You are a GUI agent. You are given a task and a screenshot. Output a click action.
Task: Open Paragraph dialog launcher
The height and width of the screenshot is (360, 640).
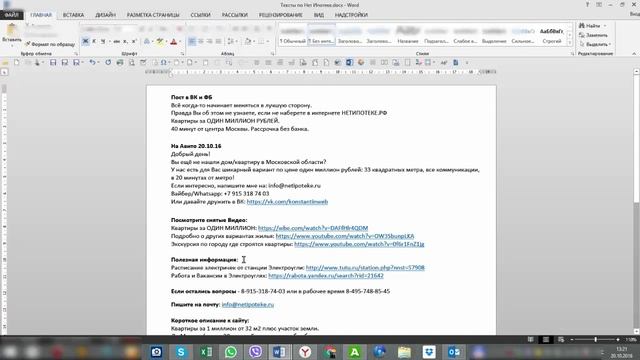(x=273, y=53)
